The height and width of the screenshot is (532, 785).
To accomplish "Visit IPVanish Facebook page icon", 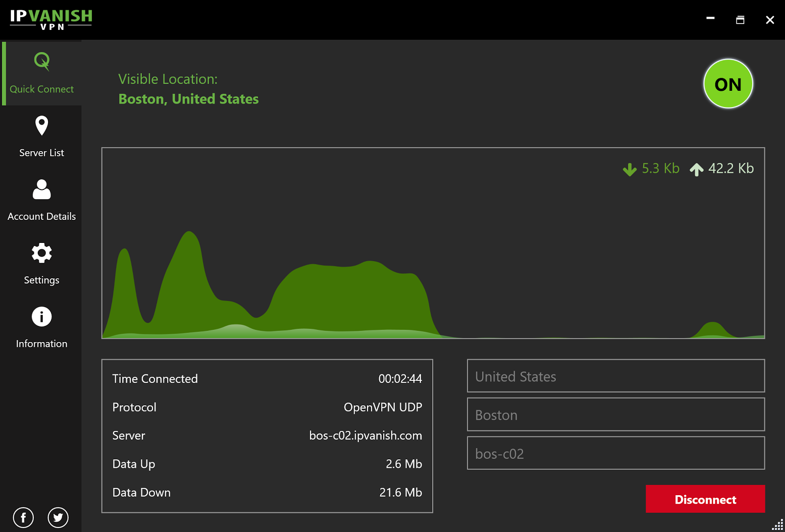I will coord(23,517).
